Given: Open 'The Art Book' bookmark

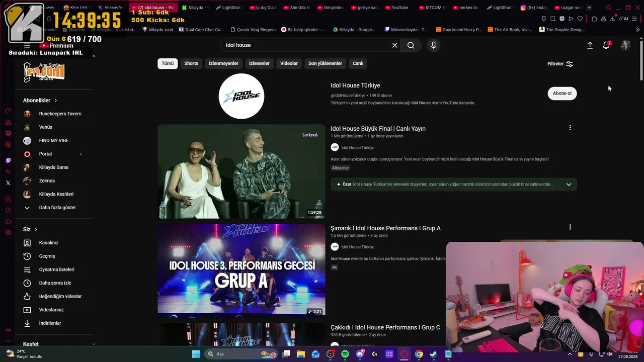Looking at the screenshot, I should 509,30.
